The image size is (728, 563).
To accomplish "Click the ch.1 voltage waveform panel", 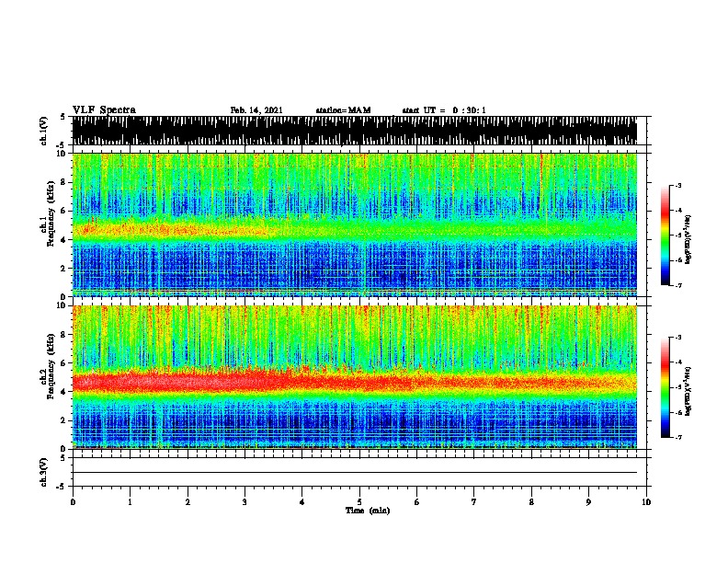I will click(x=355, y=131).
